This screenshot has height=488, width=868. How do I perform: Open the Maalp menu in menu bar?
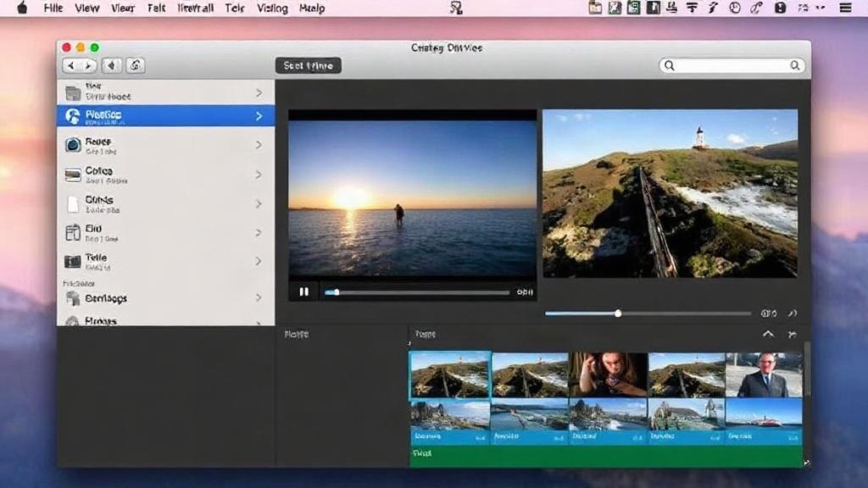pos(312,8)
